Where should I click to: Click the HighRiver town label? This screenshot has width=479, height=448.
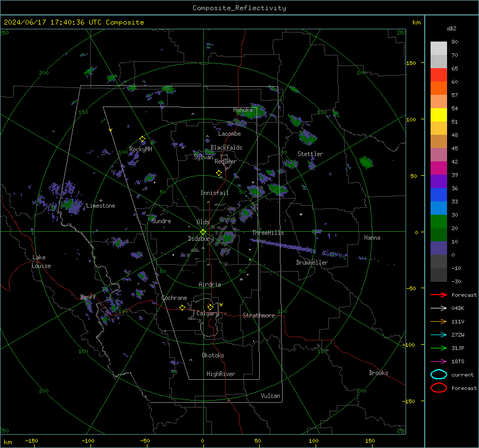click(x=221, y=374)
